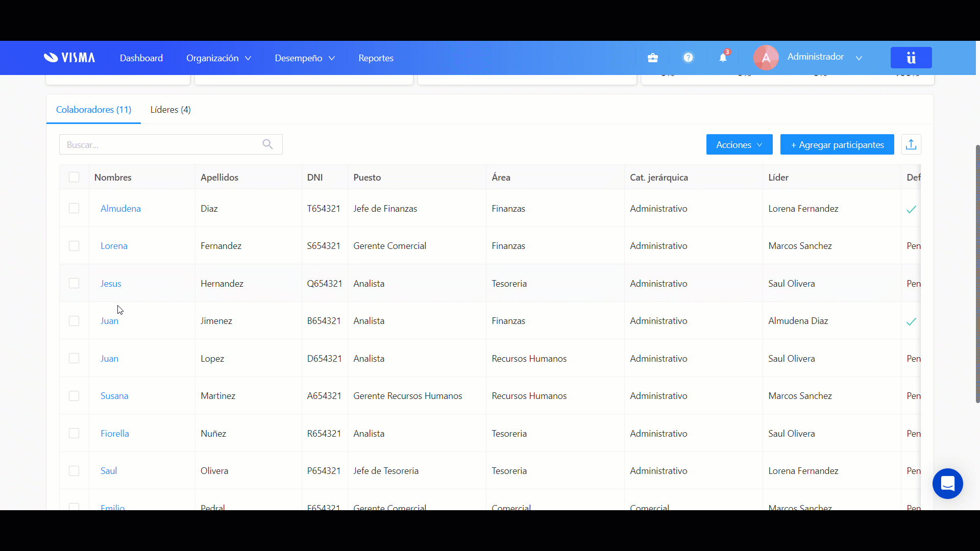Click the export upload icon

click(911, 145)
